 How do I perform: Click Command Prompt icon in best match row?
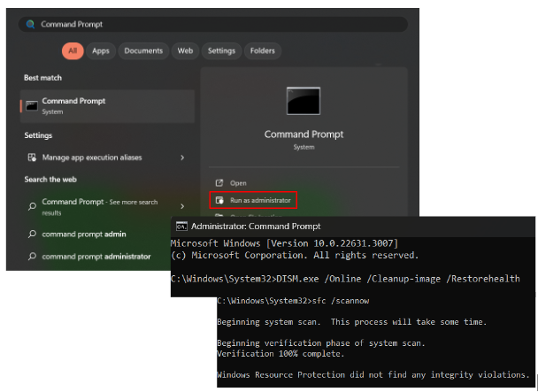pos(32,106)
